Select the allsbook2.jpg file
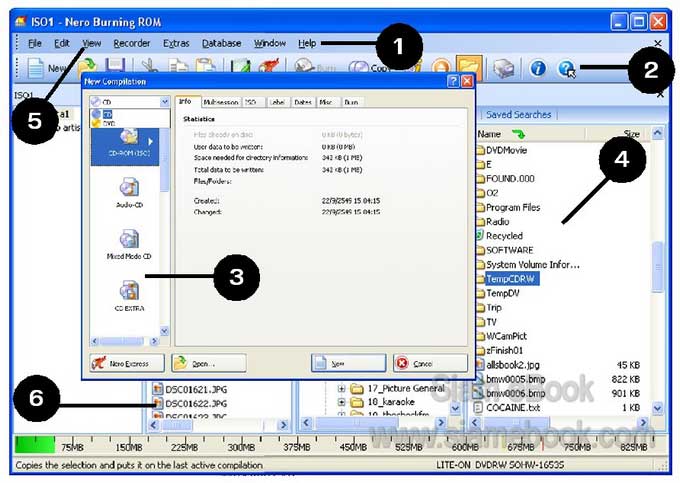 pos(508,365)
